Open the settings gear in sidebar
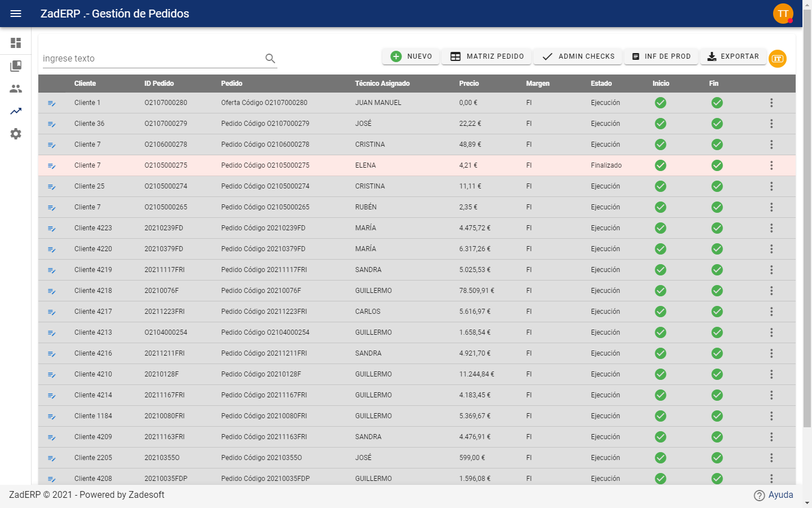Screen dimensions: 812x508 [16, 134]
